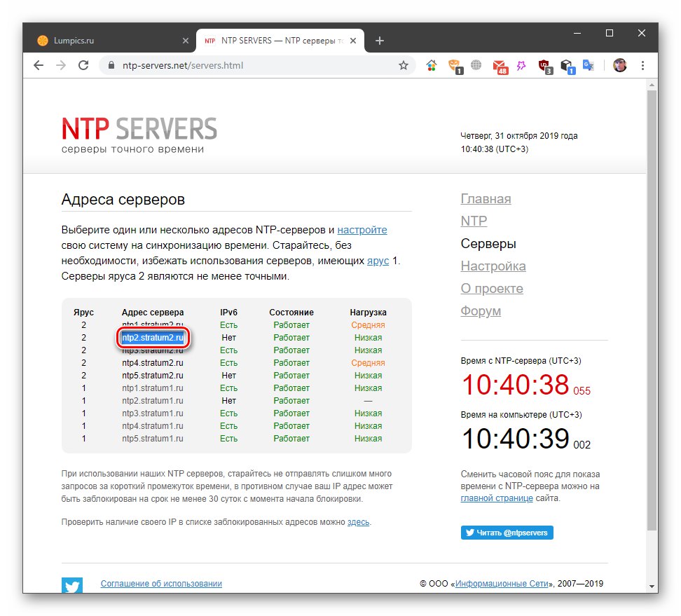Close the NTP SERVERS tab
Screen dimensions: 681x616
pos(353,41)
